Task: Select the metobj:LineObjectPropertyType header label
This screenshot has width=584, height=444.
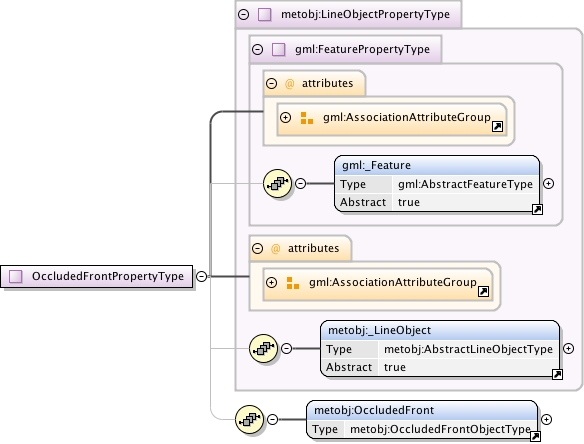Action: point(365,15)
